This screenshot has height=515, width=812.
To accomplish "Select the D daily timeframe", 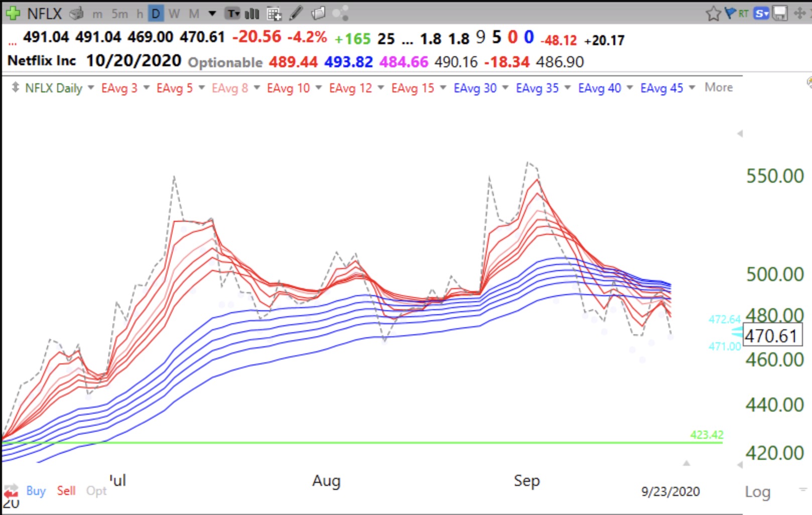I will click(156, 14).
